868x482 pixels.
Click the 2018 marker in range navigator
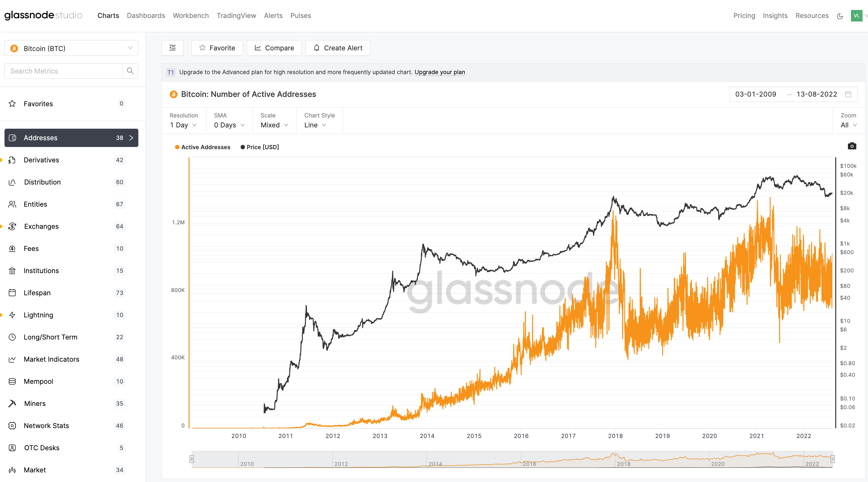click(x=623, y=464)
